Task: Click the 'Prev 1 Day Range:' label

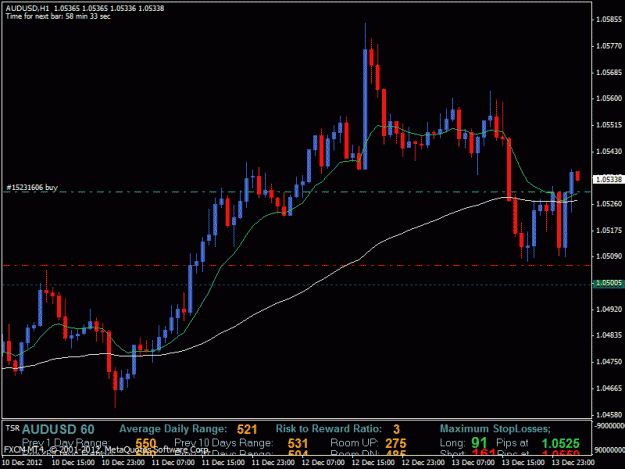Action: click(x=66, y=443)
